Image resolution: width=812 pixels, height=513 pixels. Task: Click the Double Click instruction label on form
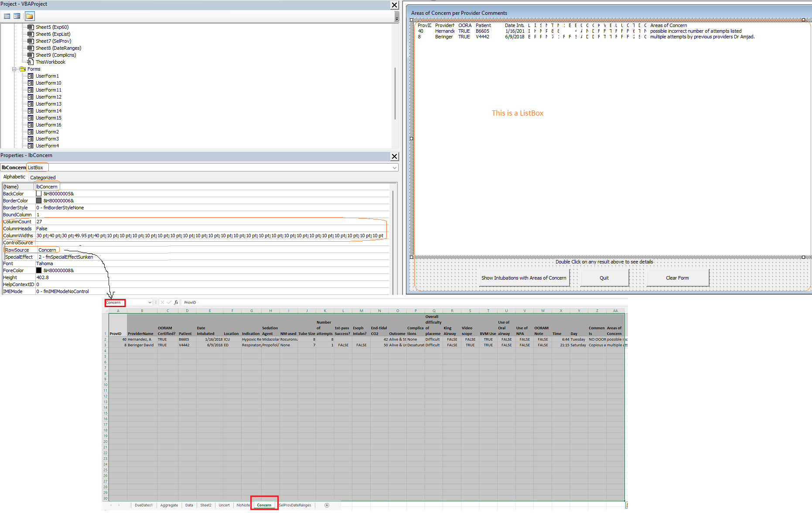(604, 262)
